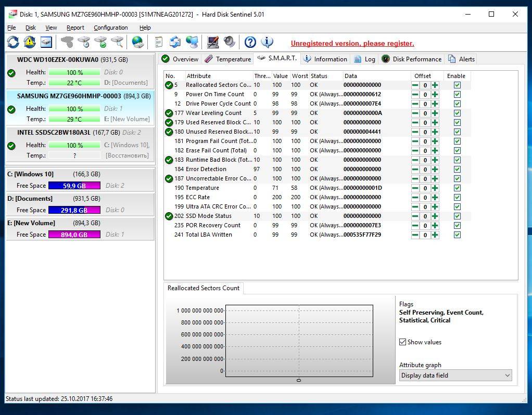
Task: Click the disk with green checkmark icon
Action: [100, 42]
